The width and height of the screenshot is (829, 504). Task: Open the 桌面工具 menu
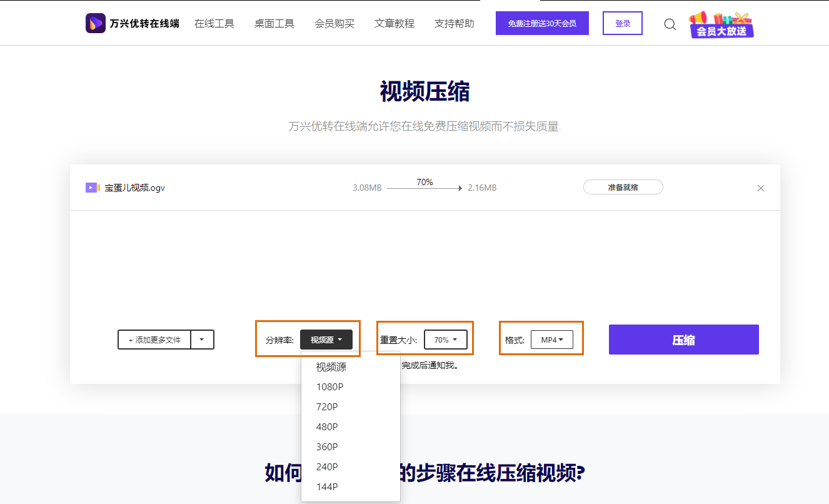click(x=274, y=23)
